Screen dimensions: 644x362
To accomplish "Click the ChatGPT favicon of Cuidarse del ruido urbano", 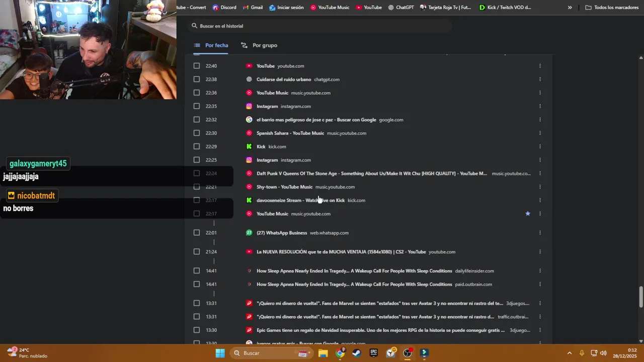I will click(x=249, y=79).
